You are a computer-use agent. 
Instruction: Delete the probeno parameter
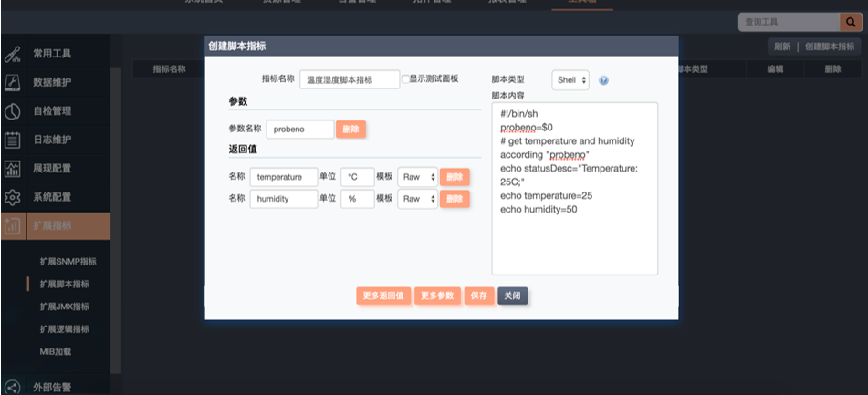coord(350,130)
